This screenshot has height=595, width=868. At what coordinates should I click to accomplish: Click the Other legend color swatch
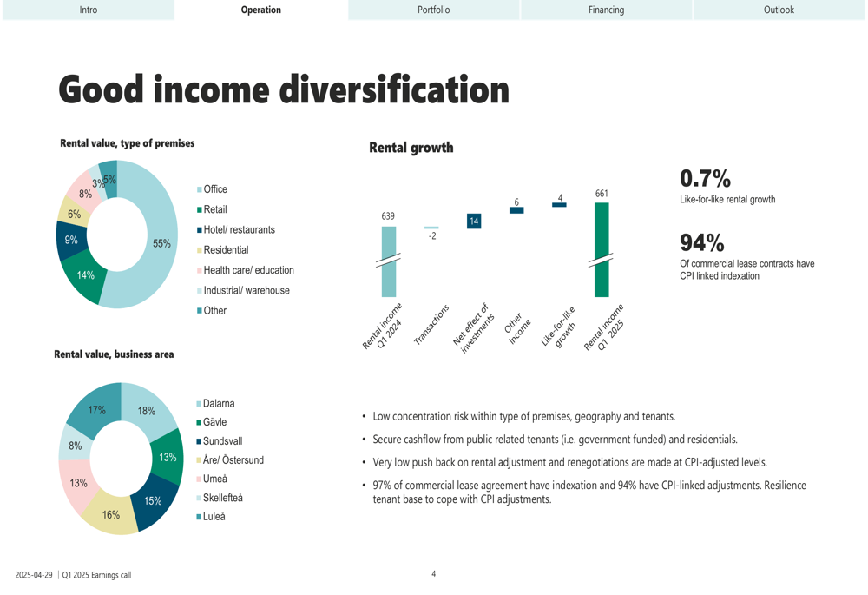200,311
